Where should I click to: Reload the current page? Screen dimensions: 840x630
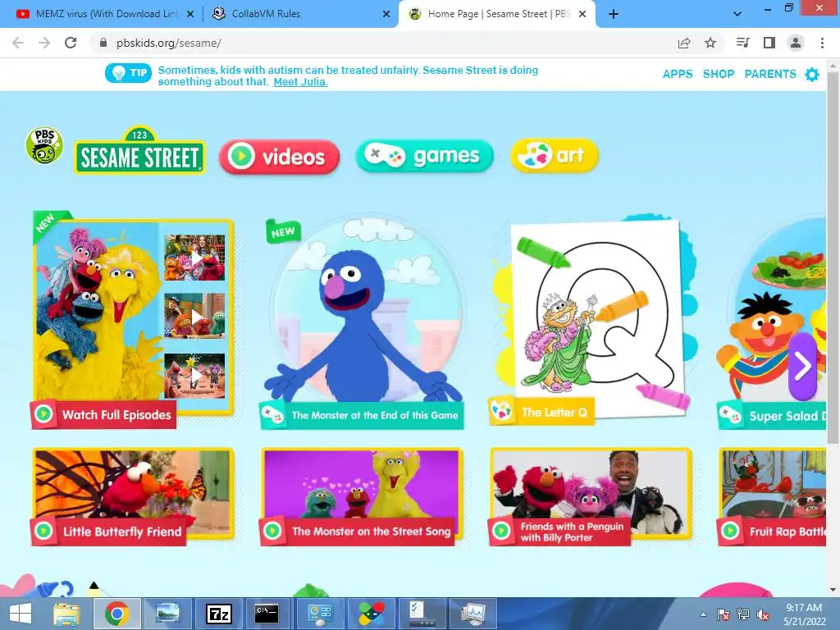click(71, 43)
